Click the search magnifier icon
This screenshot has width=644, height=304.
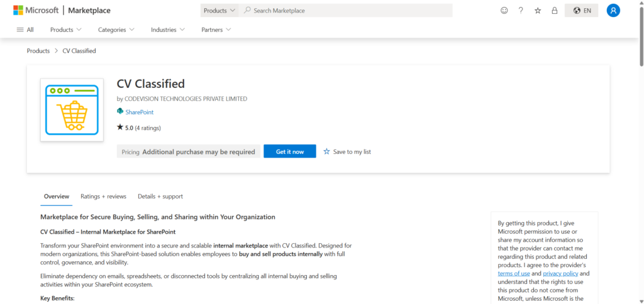[x=247, y=10]
